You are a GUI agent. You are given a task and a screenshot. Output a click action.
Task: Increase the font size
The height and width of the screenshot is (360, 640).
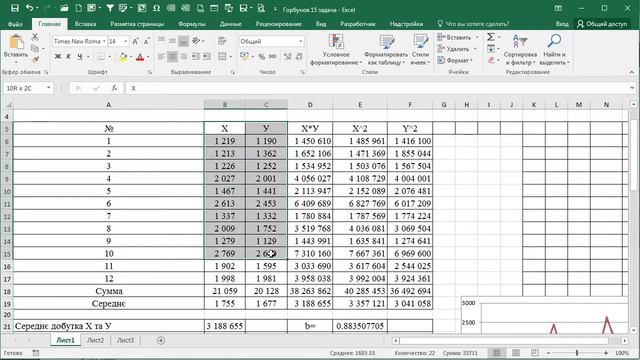[136, 41]
